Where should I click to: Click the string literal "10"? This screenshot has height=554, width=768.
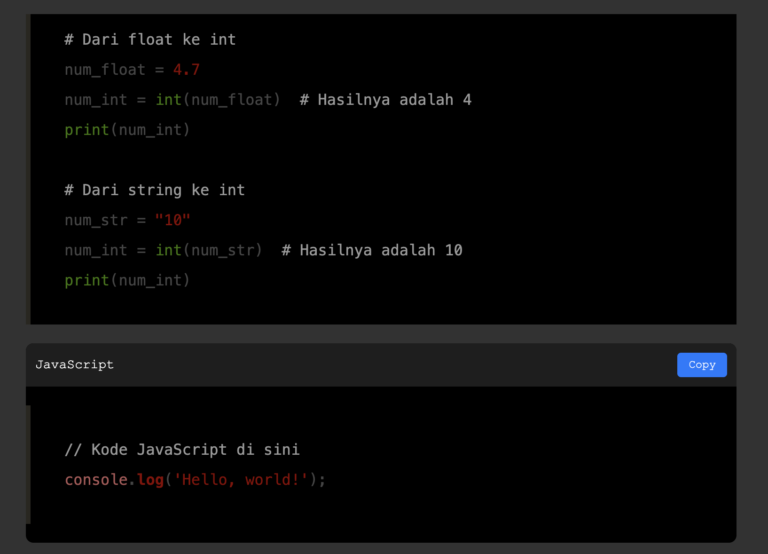172,220
